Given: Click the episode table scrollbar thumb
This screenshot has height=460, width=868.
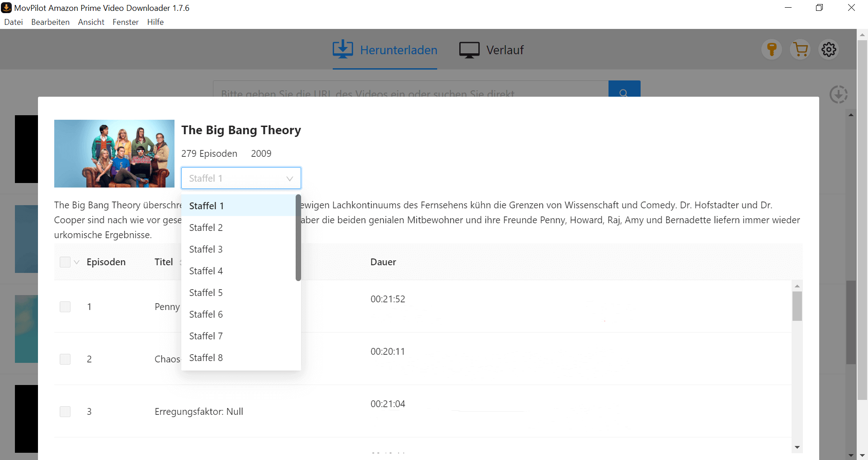Looking at the screenshot, I should point(797,306).
